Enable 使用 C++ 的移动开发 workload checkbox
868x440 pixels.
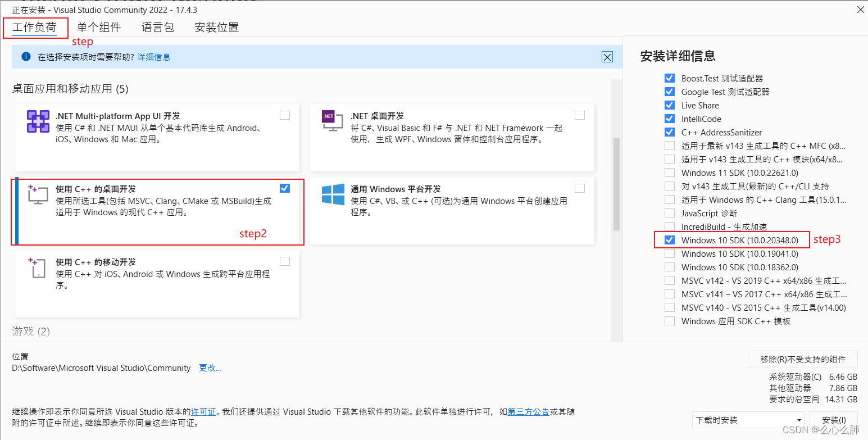click(x=285, y=261)
